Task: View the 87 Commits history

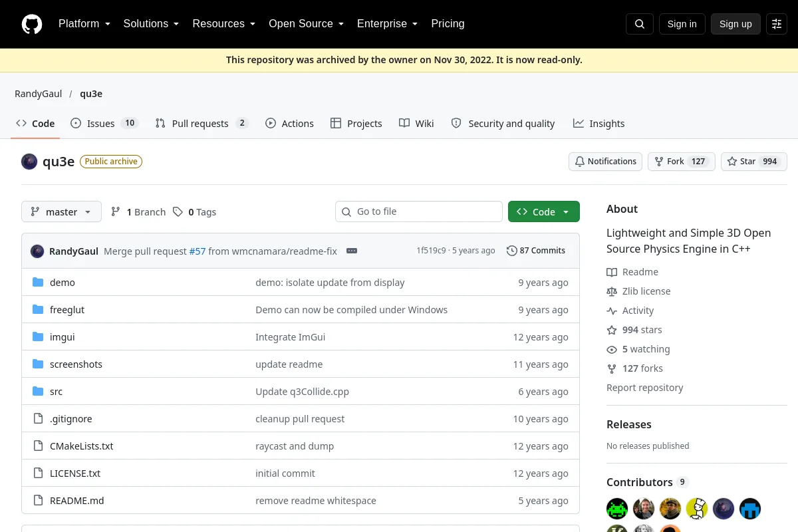Action: [536, 251]
